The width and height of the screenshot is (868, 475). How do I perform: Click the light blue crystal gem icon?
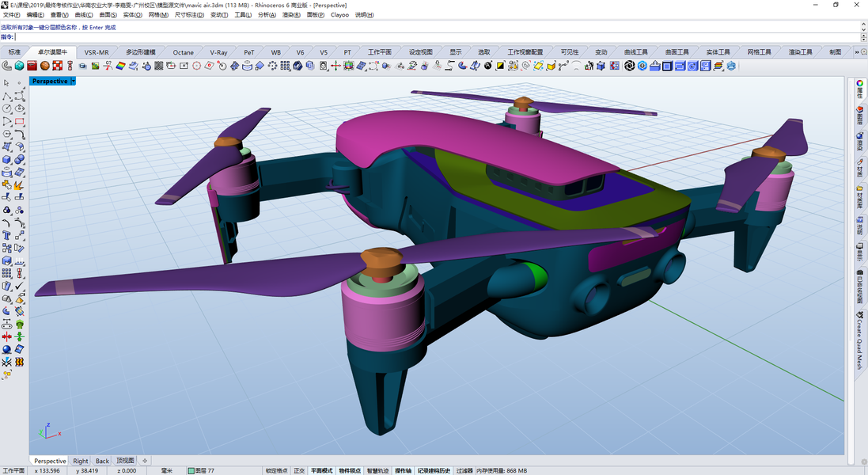[730, 66]
